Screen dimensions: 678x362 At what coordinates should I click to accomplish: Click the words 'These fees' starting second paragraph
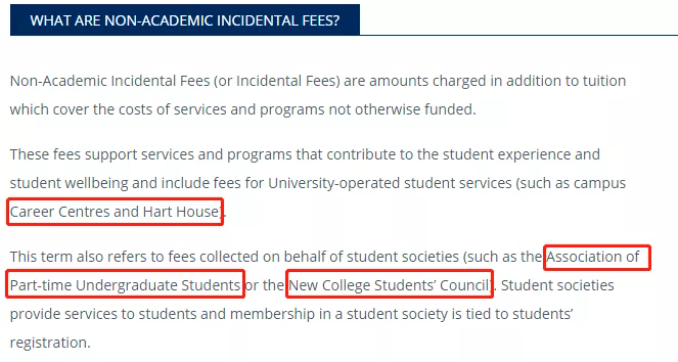click(45, 154)
